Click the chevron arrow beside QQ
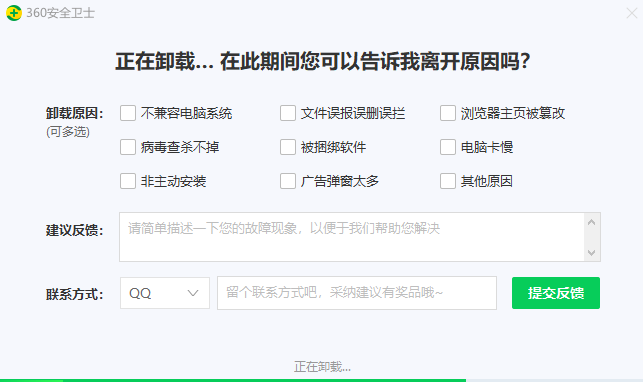 click(193, 293)
